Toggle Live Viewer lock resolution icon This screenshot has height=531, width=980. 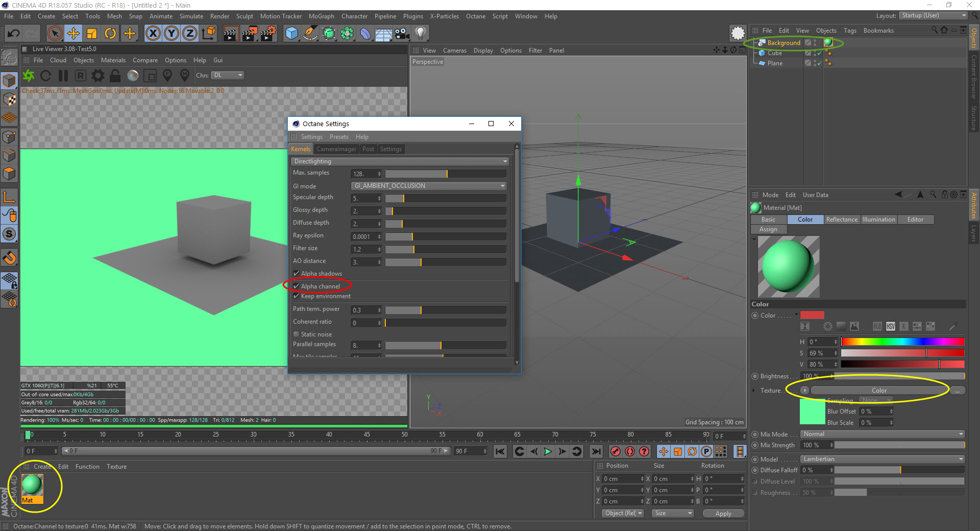(115, 76)
